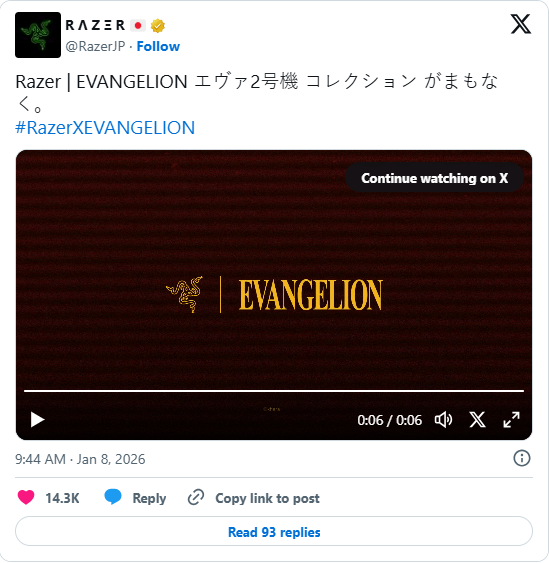Click the gold verified badge
This screenshot has width=549, height=563.
point(157,26)
